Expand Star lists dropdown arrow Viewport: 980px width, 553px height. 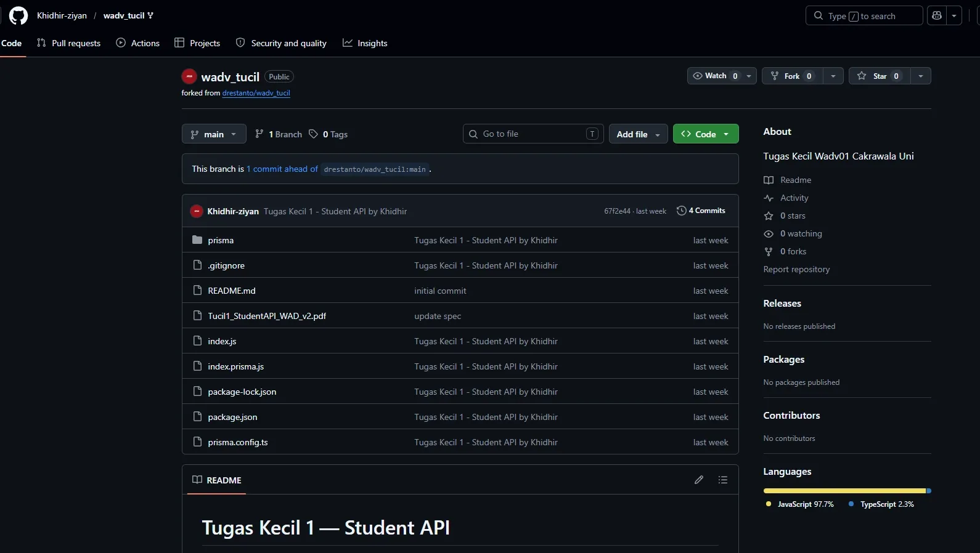click(920, 76)
